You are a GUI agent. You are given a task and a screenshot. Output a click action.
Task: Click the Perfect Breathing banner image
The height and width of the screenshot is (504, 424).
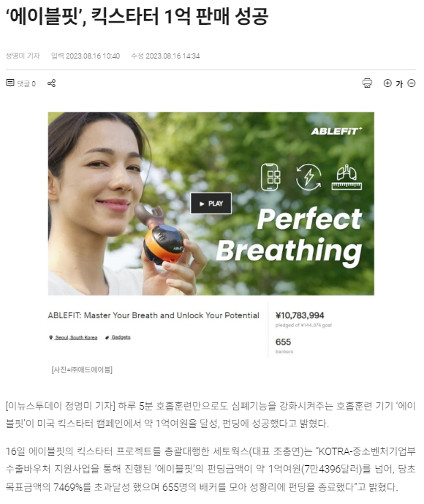(x=211, y=203)
